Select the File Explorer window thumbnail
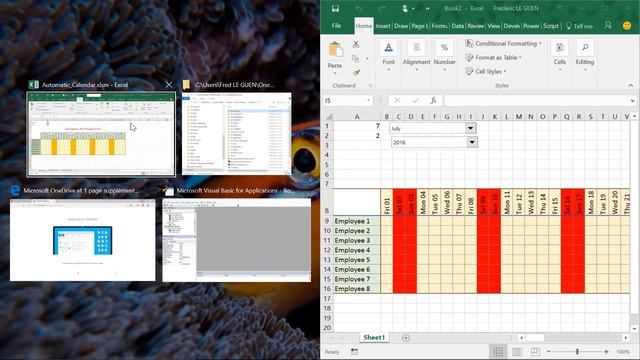The height and width of the screenshot is (360, 640). pyautogui.click(x=237, y=133)
